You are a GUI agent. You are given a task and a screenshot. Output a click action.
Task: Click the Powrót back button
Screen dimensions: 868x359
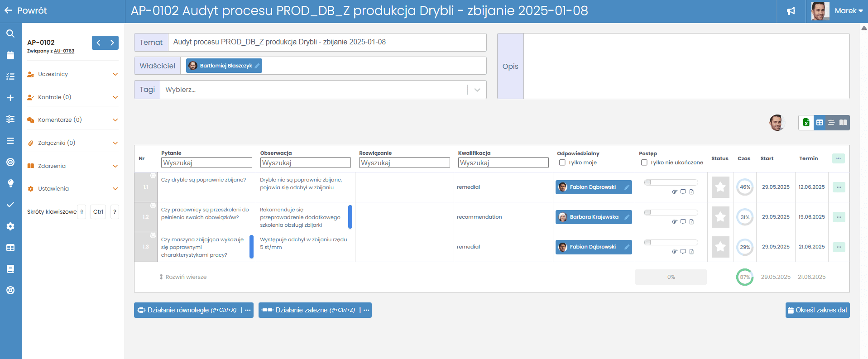tap(26, 10)
